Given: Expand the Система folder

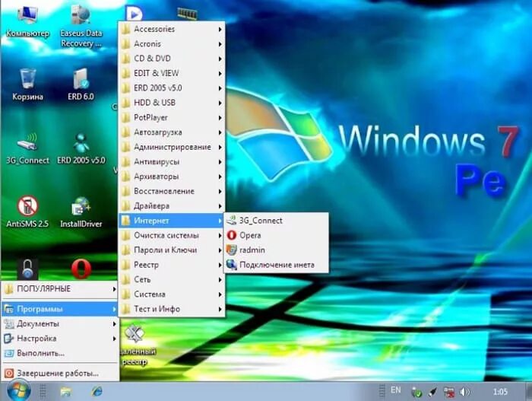Looking at the screenshot, I should 172,294.
